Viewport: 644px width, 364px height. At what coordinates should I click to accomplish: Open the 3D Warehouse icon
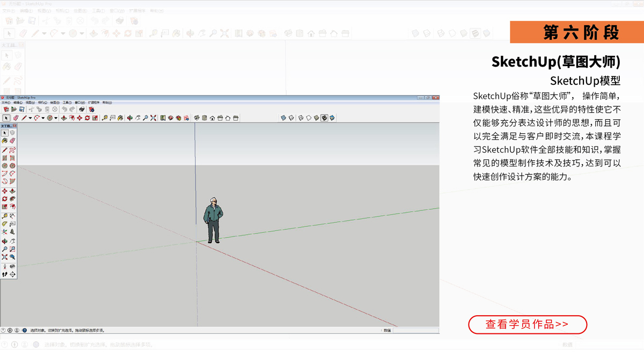pyautogui.click(x=171, y=118)
